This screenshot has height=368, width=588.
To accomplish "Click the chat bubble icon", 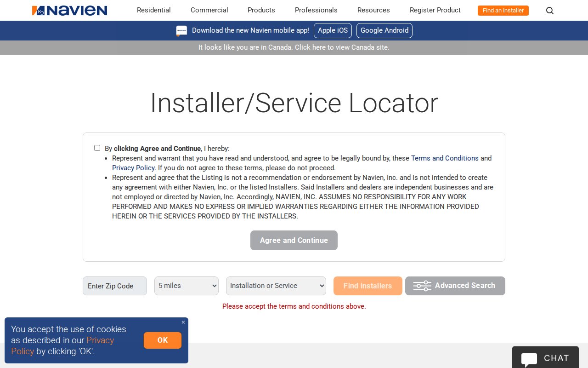I will click(x=529, y=359).
